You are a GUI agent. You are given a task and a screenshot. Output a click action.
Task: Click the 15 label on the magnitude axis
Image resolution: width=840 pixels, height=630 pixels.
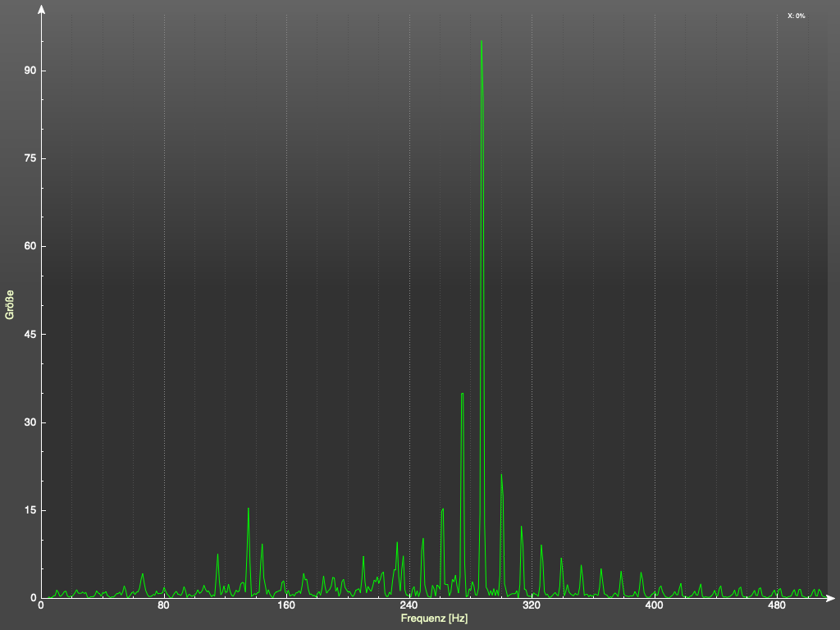coord(30,510)
